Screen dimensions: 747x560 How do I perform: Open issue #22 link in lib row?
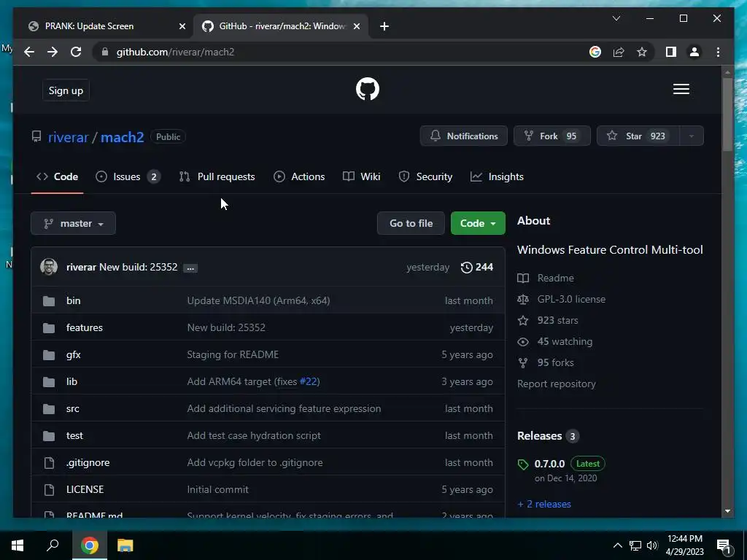309,381
